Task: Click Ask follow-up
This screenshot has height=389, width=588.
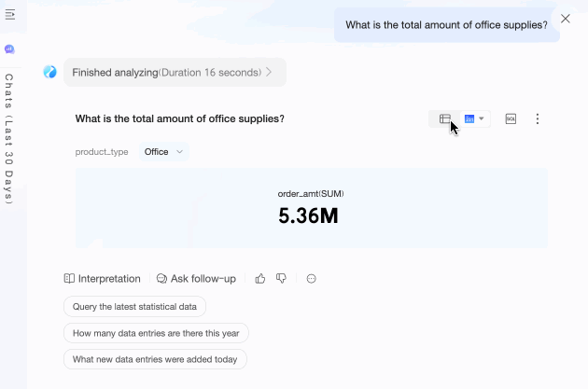Action: point(196,278)
